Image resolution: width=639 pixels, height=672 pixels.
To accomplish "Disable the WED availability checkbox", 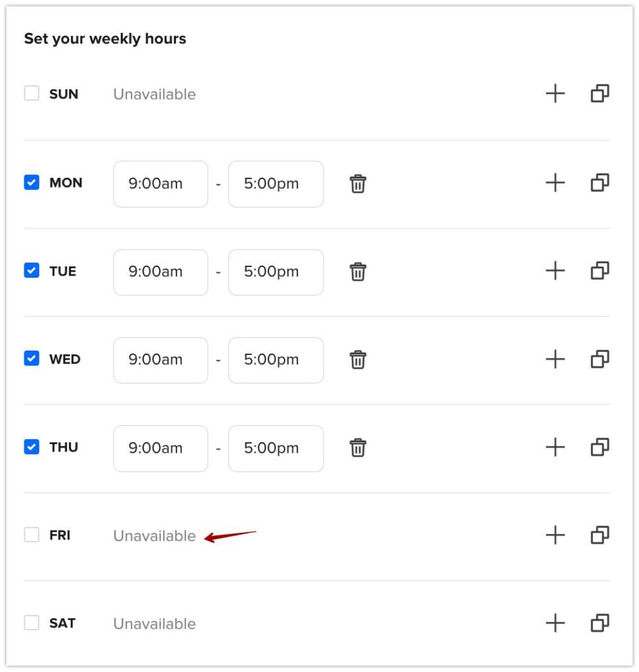I will pos(31,358).
